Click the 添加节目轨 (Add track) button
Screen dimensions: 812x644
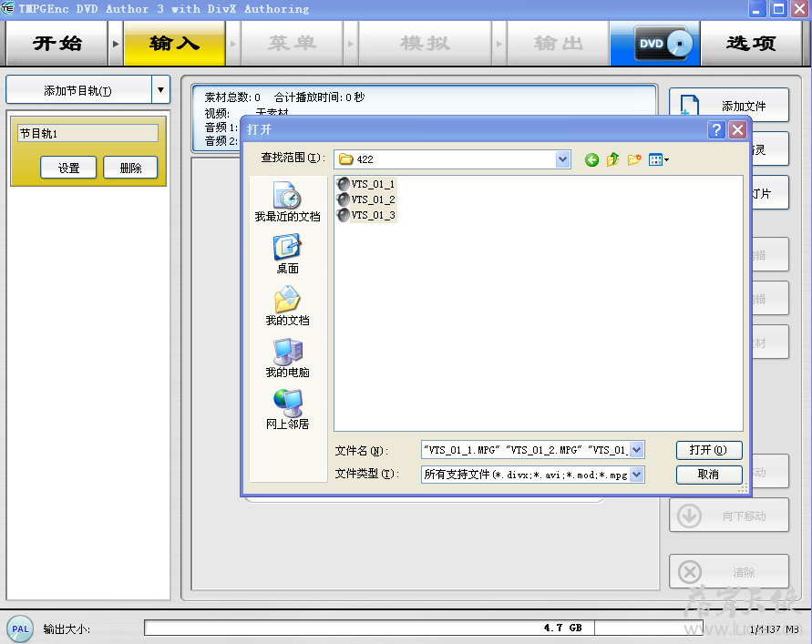pos(78,90)
